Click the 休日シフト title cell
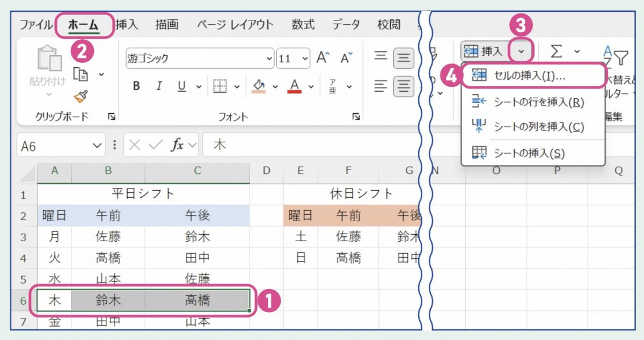Viewport: 644px width, 340px height. (x=361, y=194)
